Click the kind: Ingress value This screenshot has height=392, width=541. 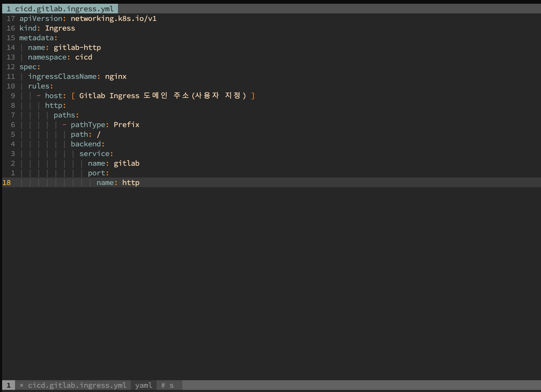60,28
